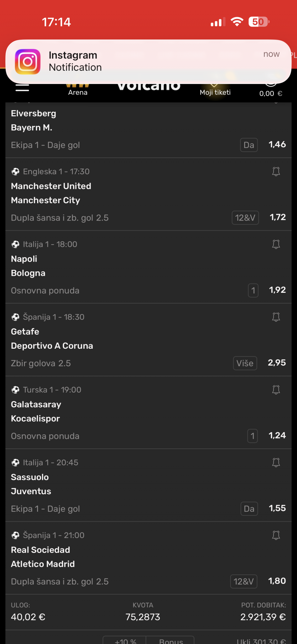Tap football icon beside Turska 1
297x644 pixels.
(x=15, y=390)
